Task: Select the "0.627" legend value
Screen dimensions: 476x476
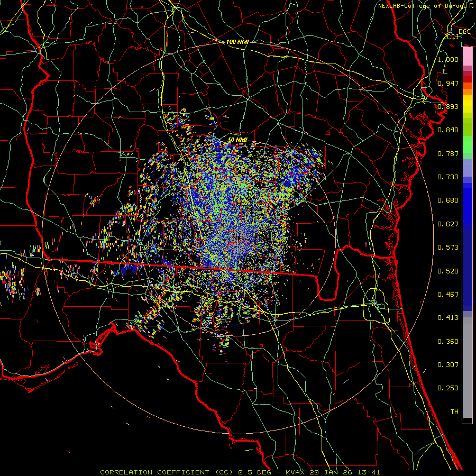Action: [x=448, y=224]
